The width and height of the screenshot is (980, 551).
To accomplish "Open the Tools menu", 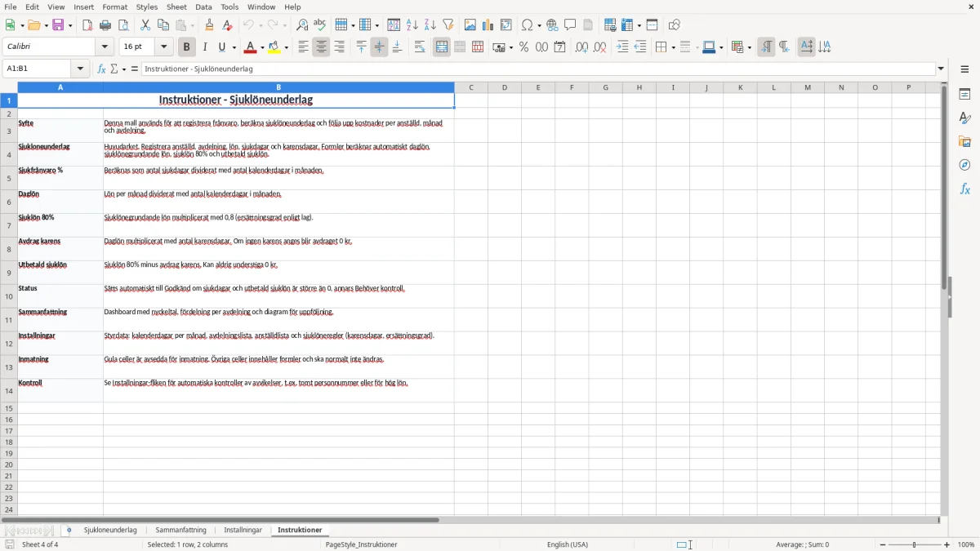I will pyautogui.click(x=229, y=7).
